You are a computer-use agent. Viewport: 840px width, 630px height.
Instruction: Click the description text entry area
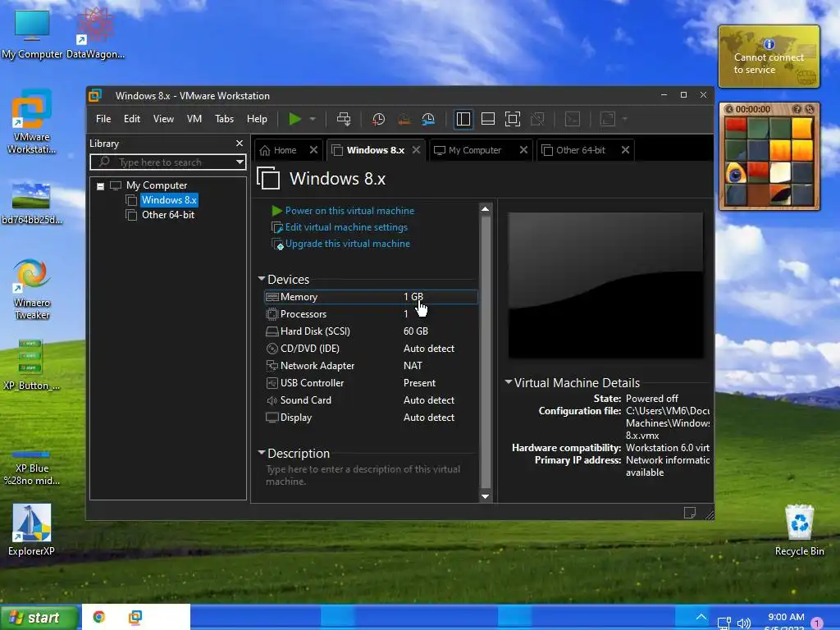(370, 475)
